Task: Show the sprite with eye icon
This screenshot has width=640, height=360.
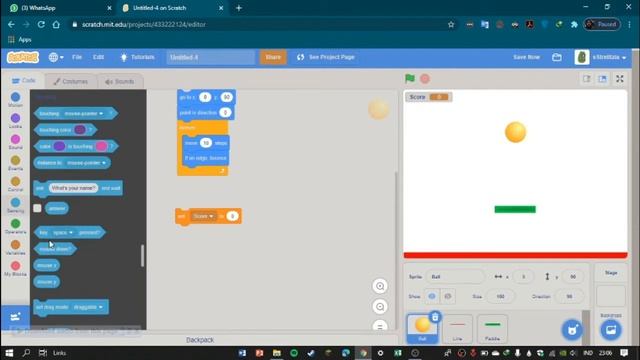Action: click(x=432, y=296)
